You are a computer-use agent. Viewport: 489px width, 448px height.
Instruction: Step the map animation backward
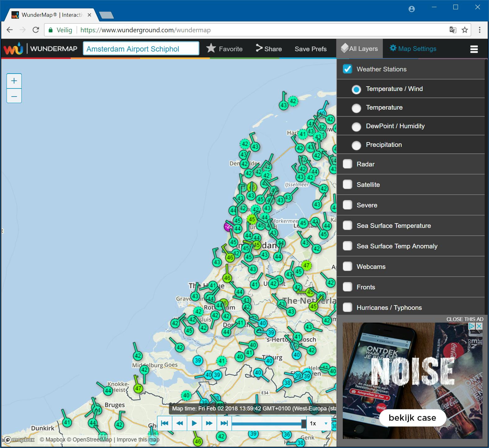click(x=179, y=423)
